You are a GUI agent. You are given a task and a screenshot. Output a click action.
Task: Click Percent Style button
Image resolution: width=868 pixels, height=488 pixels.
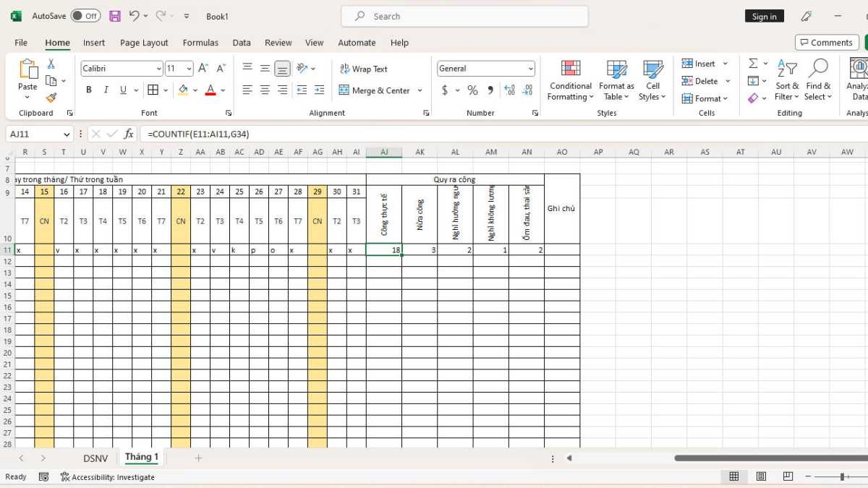(x=472, y=90)
